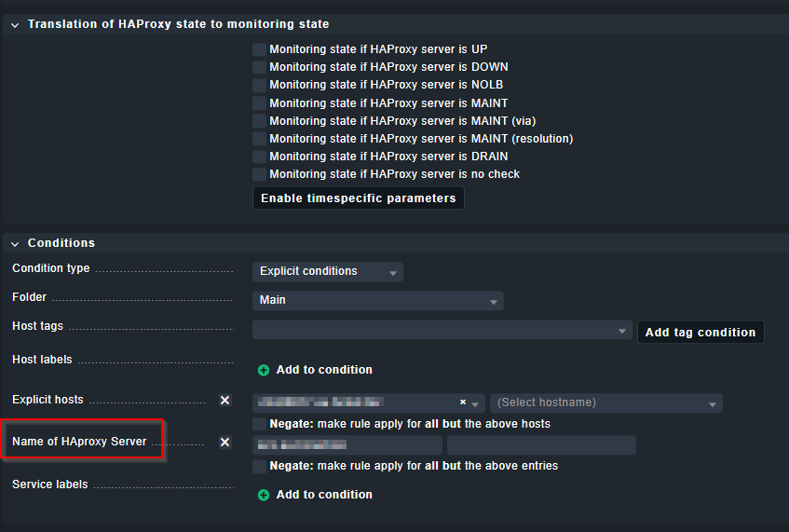Image resolution: width=789 pixels, height=532 pixels.
Task: Enable monitoring state for MAINT (via)
Action: [x=260, y=121]
